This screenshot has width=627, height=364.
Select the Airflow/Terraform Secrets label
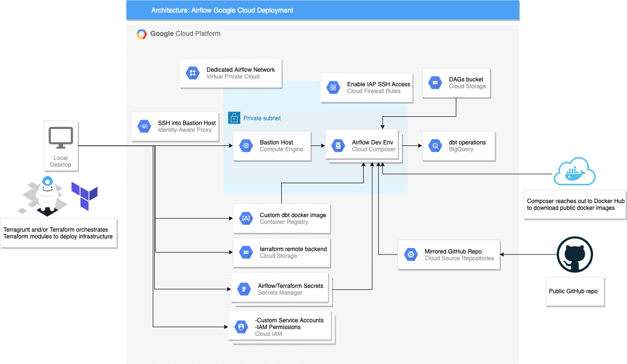[290, 286]
